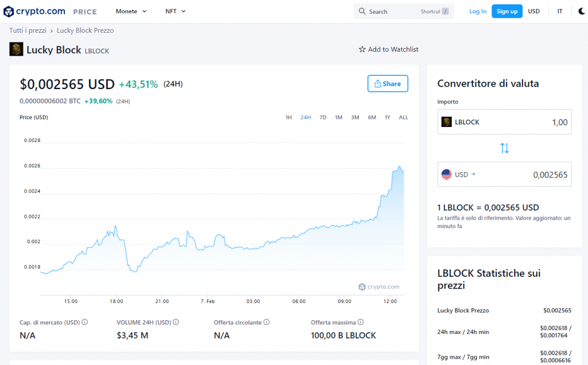Click the $3,45 M volume value
Image resolution: width=588 pixels, height=365 pixels.
133,335
